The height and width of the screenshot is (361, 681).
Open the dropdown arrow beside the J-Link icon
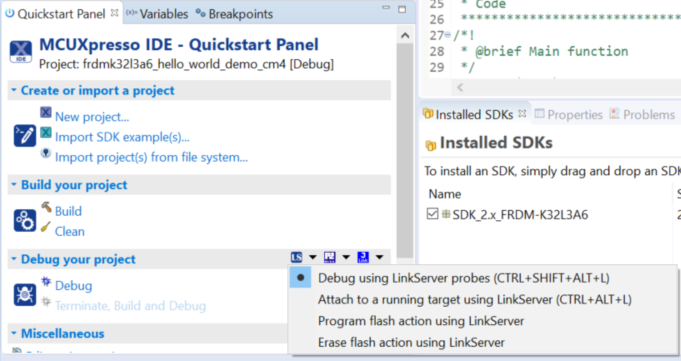pos(379,257)
